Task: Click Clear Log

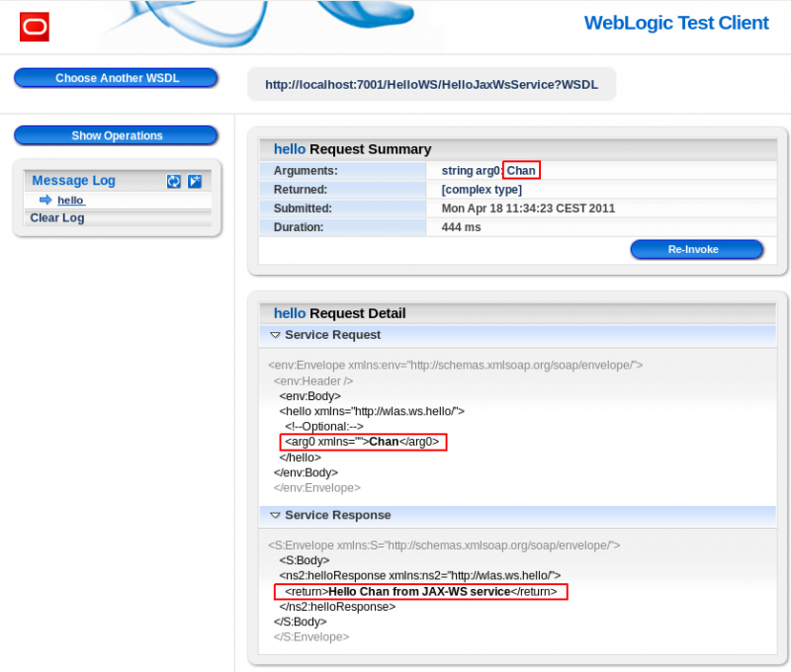Action: [57, 217]
